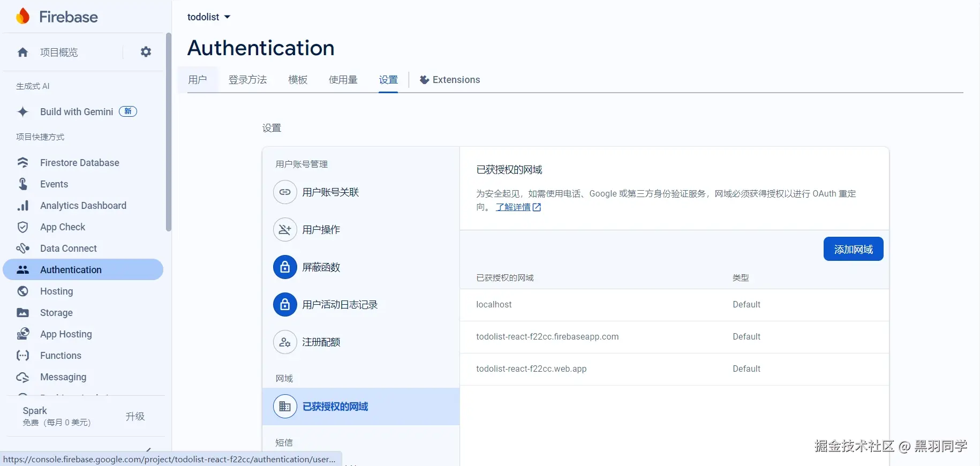Open 项目概览 in the sidebar

pos(59,52)
